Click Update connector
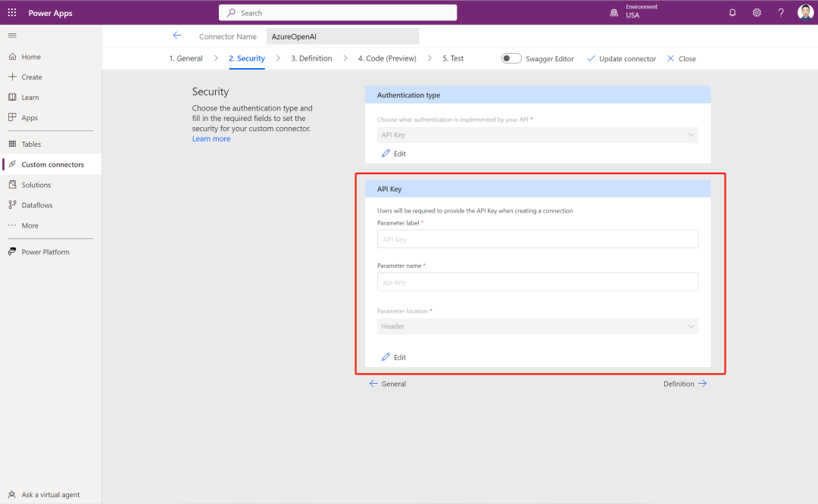The height and width of the screenshot is (504, 818). tap(621, 58)
